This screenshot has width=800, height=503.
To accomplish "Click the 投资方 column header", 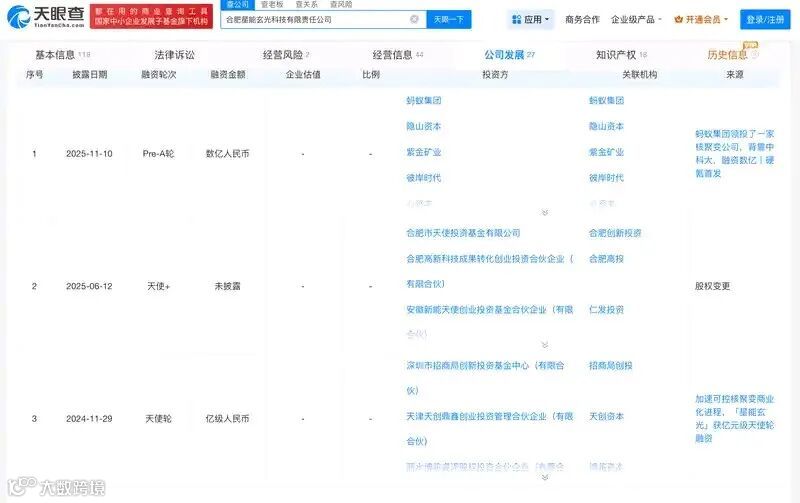I will tap(495, 74).
